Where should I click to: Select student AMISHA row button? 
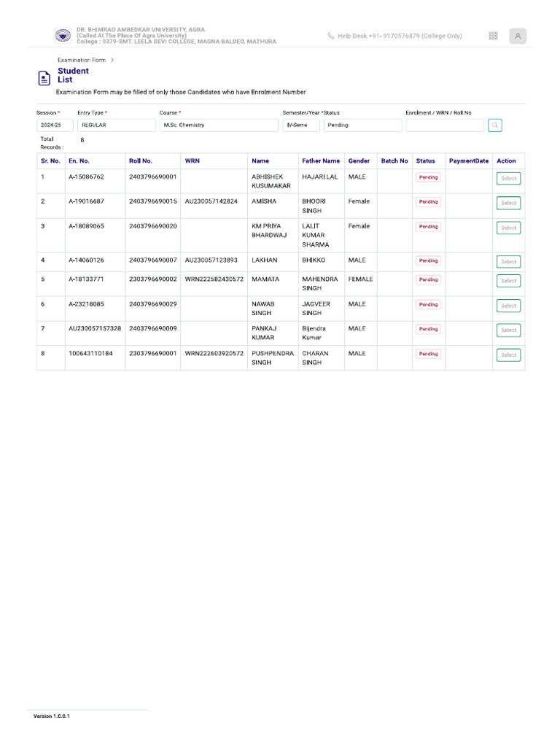(508, 203)
